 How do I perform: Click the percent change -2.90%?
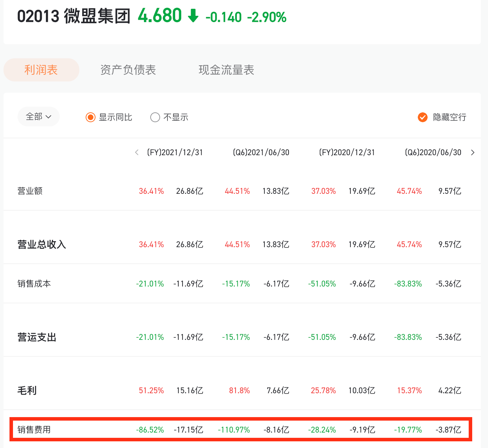267,17
